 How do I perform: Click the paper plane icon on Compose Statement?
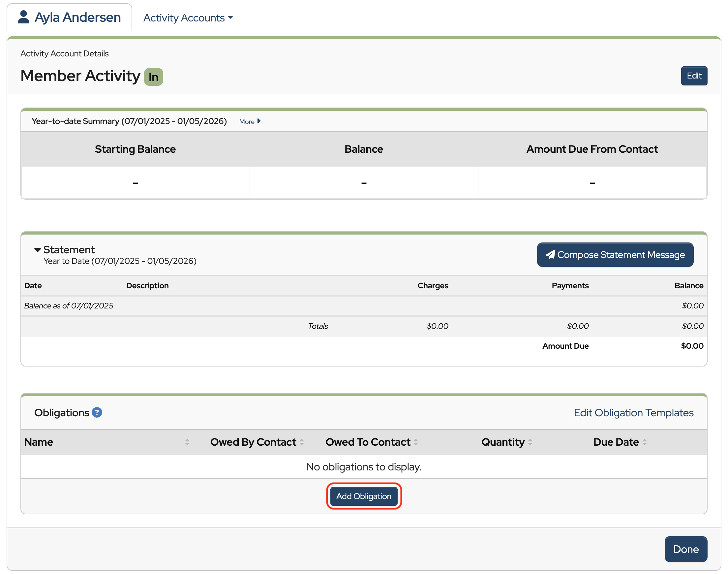[x=550, y=255]
